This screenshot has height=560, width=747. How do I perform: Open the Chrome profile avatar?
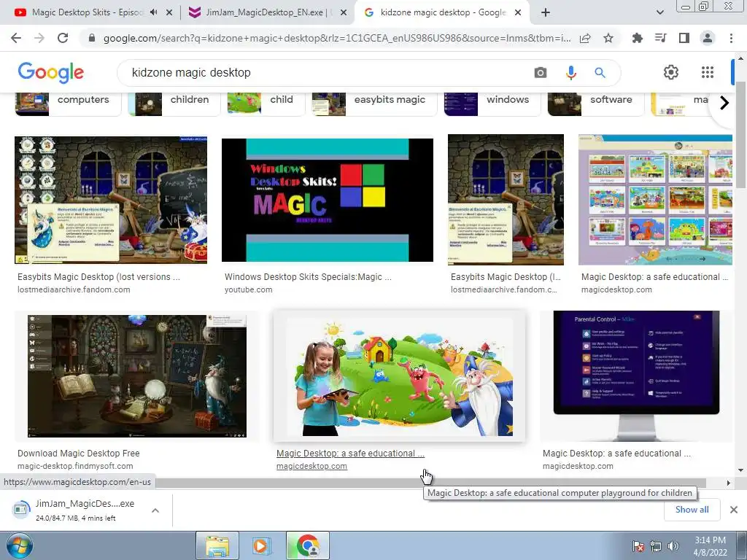point(708,38)
